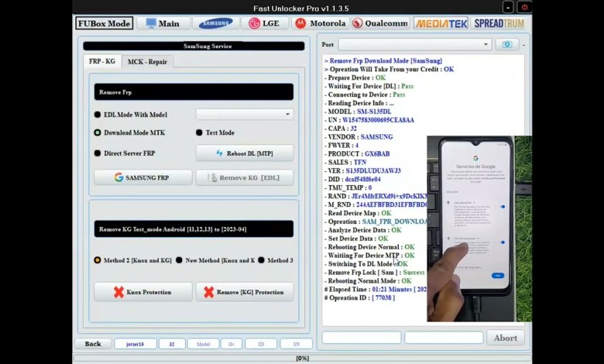The width and height of the screenshot is (604, 364).
Task: Click the Back button
Action: 93,344
